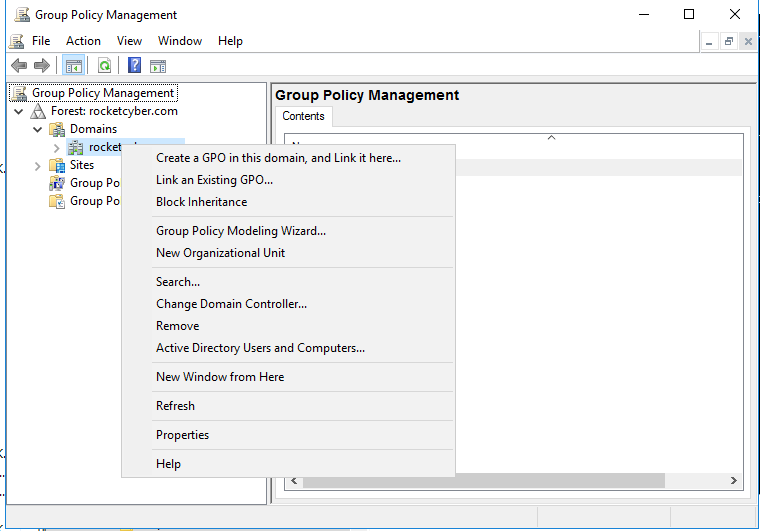This screenshot has width=760, height=531.
Task: Click the Group Policy Results tree icon
Action: 57,201
